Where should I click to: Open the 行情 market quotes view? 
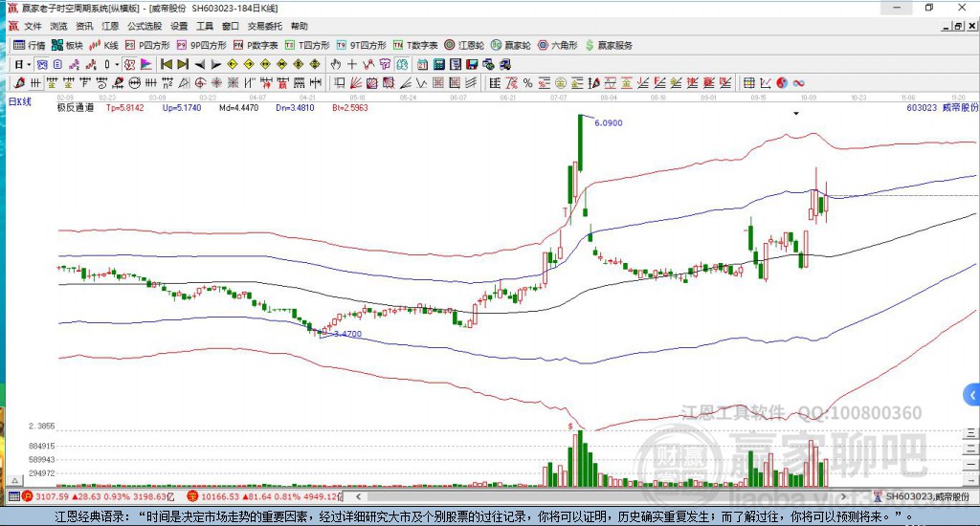click(30, 45)
